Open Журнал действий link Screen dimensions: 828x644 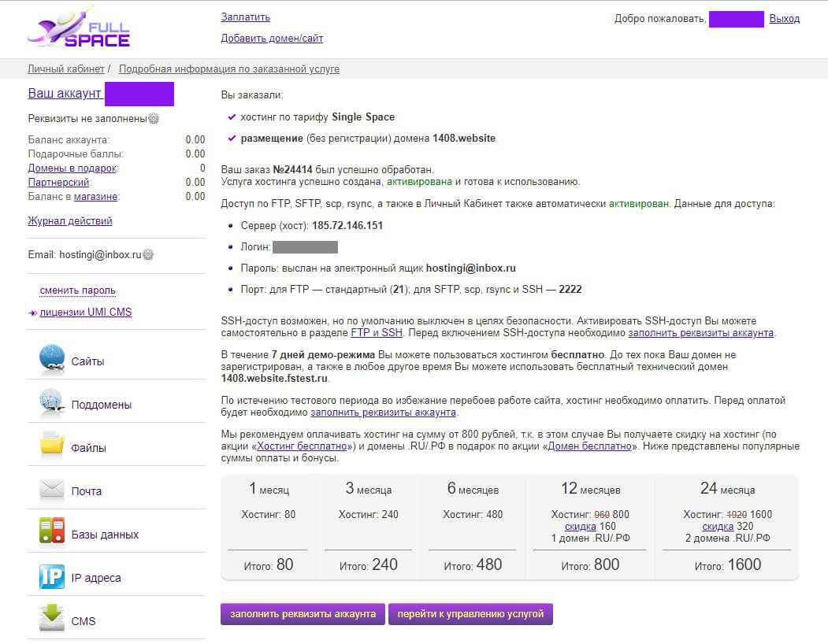tap(69, 220)
